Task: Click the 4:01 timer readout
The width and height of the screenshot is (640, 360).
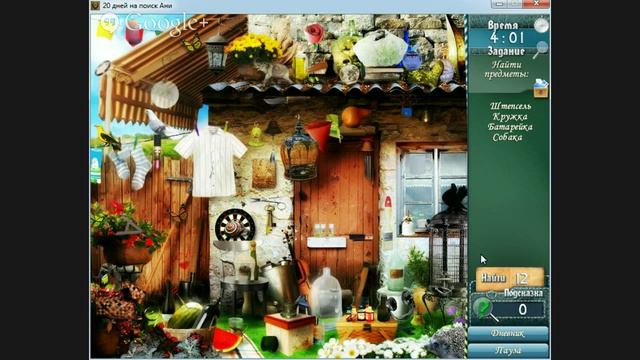Action: tap(507, 38)
